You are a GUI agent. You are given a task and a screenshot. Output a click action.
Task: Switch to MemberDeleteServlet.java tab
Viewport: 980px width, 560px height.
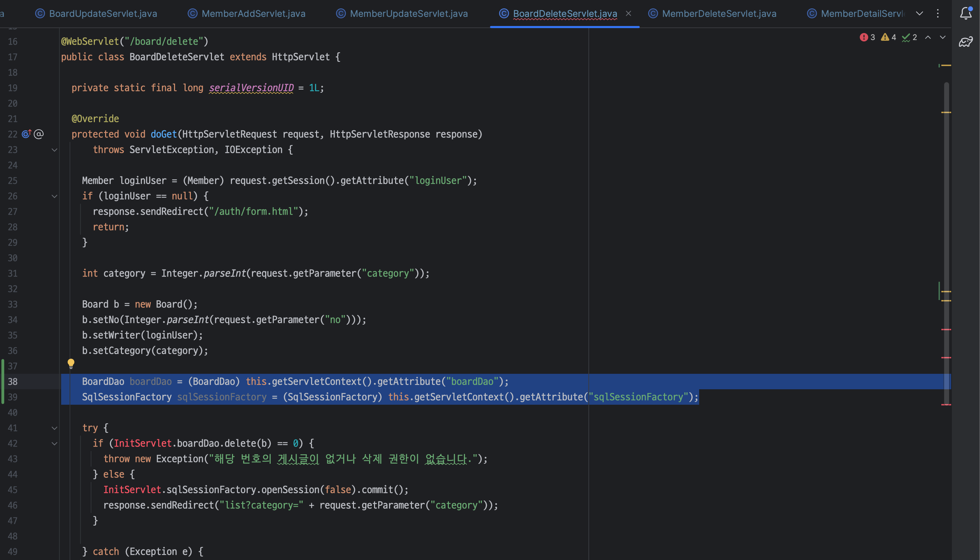[x=718, y=13]
